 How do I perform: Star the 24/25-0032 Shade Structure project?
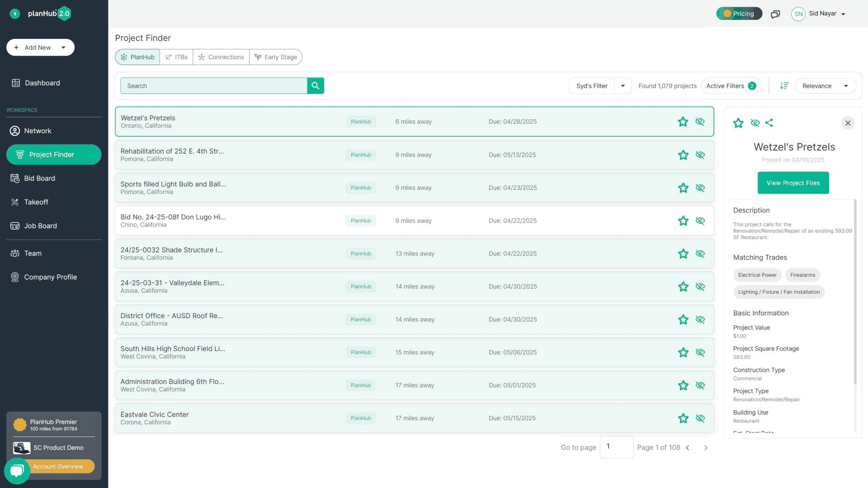(x=683, y=254)
